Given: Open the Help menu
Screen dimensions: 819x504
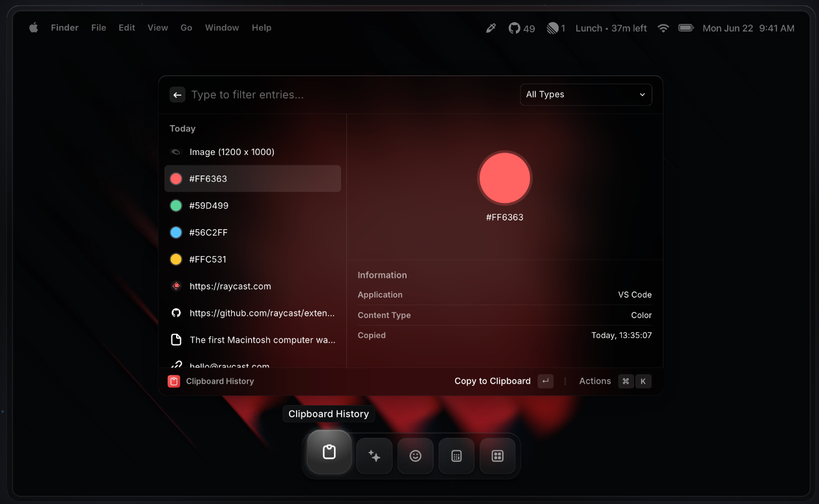Looking at the screenshot, I should 261,27.
